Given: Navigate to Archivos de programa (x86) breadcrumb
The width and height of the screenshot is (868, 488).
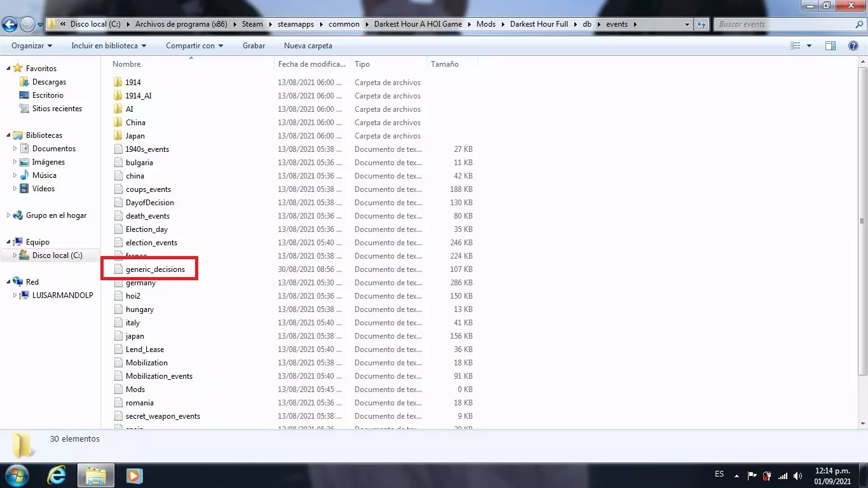Looking at the screenshot, I should coord(181,24).
